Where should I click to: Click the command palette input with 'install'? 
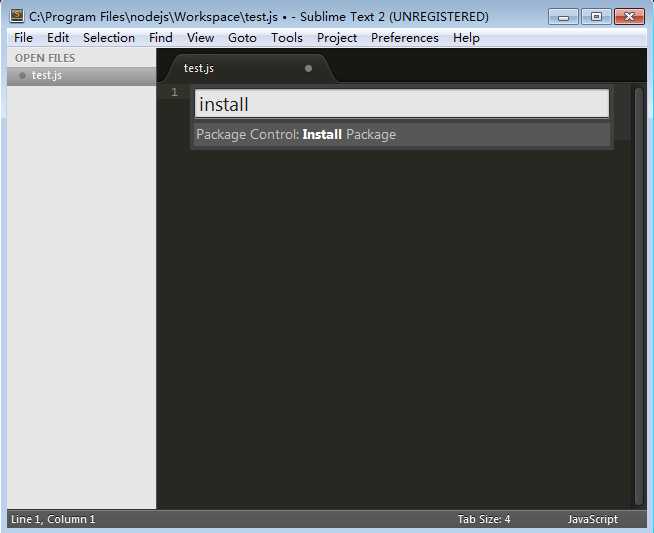coord(402,104)
